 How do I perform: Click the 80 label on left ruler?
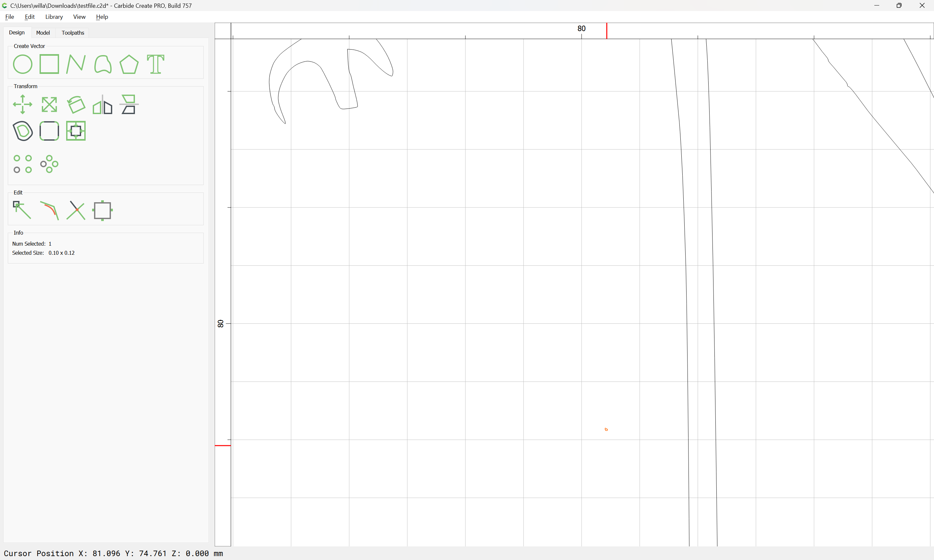click(x=221, y=323)
